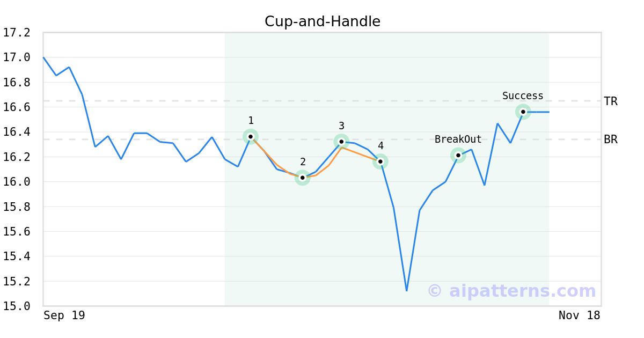Viewport: 644px width, 338px height.
Task: Click the 15.4 y-axis label
Action: click(x=17, y=256)
